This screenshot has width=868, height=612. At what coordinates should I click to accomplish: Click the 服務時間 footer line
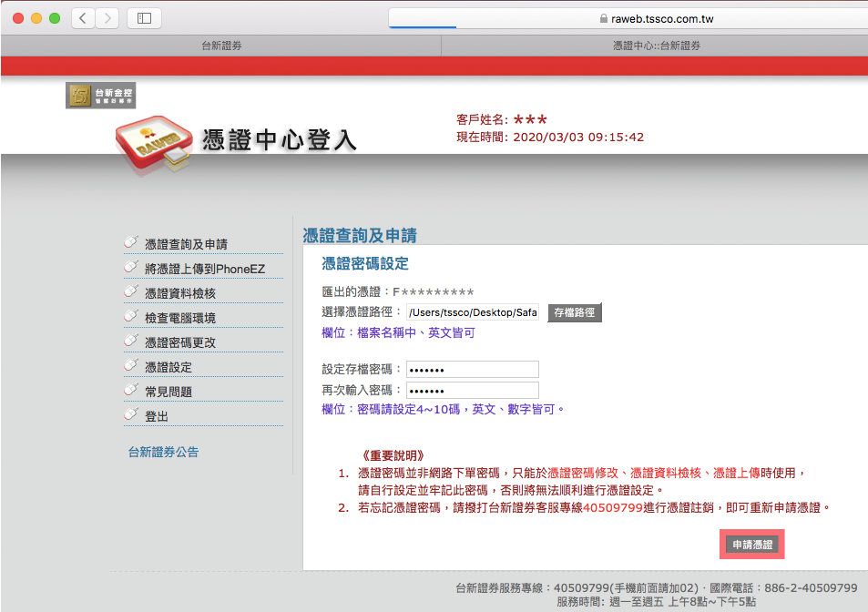point(656,601)
